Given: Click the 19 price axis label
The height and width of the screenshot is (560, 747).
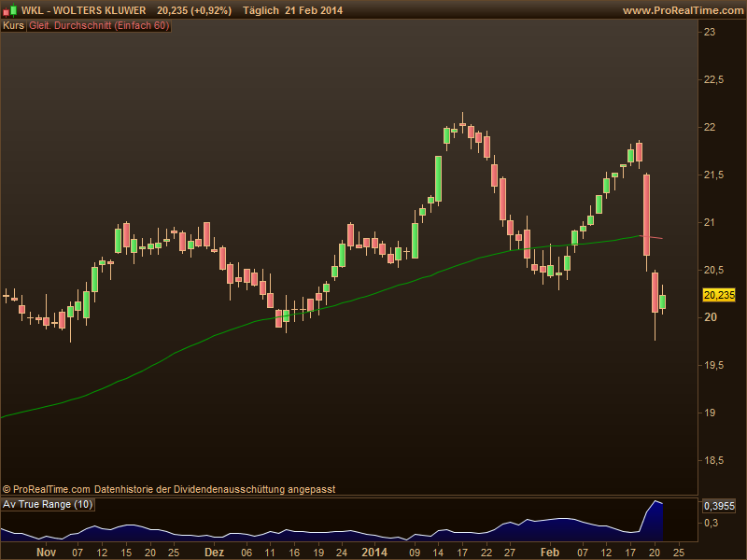Looking at the screenshot, I should click(710, 413).
